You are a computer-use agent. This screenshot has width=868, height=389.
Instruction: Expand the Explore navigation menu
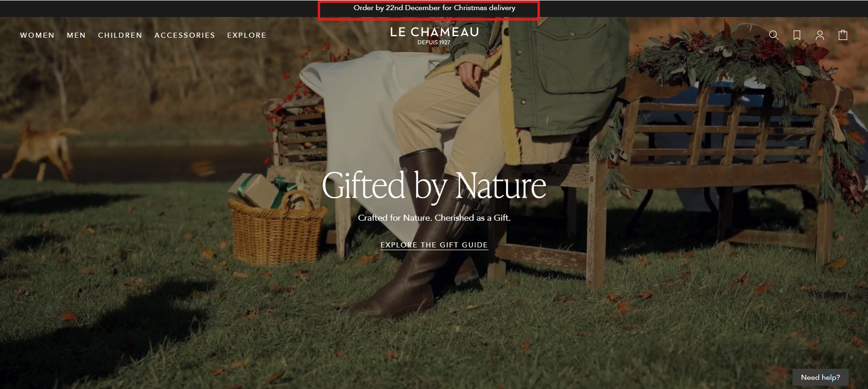click(x=247, y=35)
